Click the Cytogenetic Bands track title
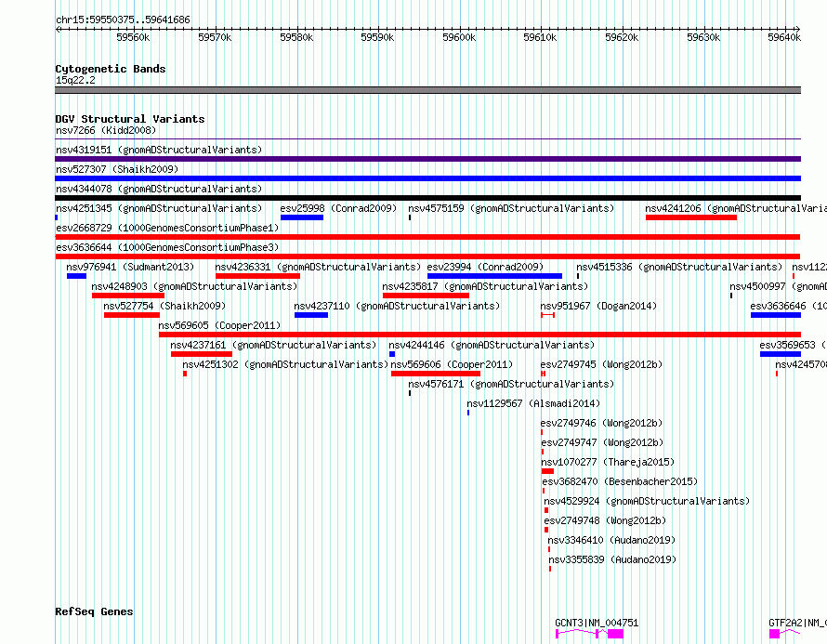The height and width of the screenshot is (644, 827). pos(111,69)
